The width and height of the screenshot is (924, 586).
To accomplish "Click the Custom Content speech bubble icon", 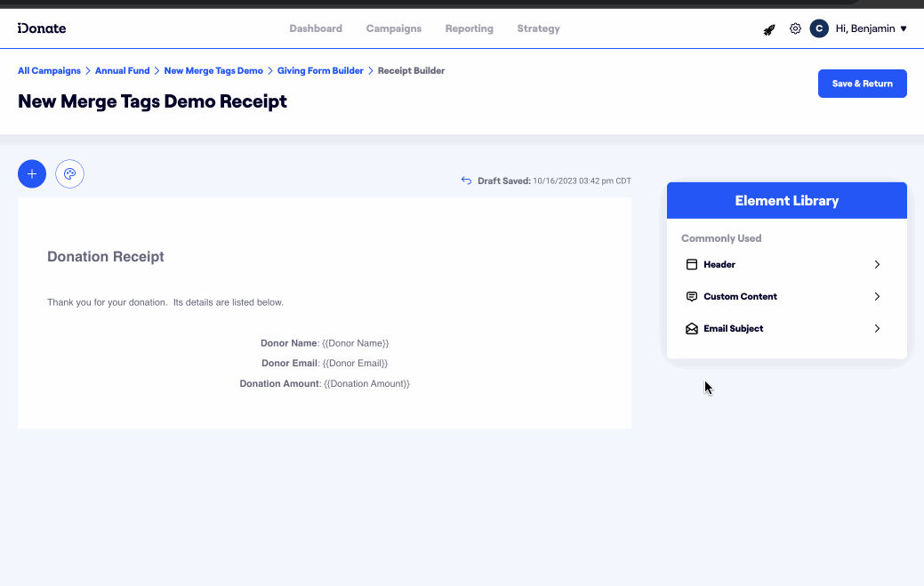I will [x=692, y=297].
